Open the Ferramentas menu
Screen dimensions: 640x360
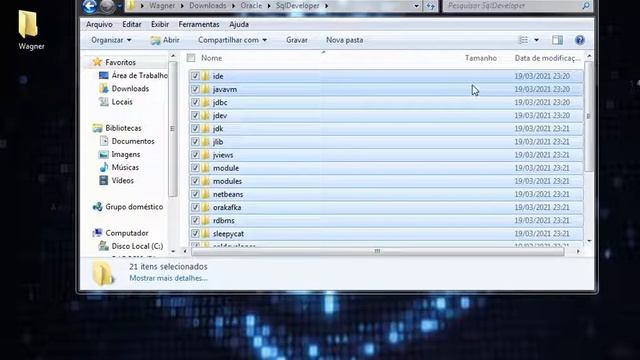(199, 24)
